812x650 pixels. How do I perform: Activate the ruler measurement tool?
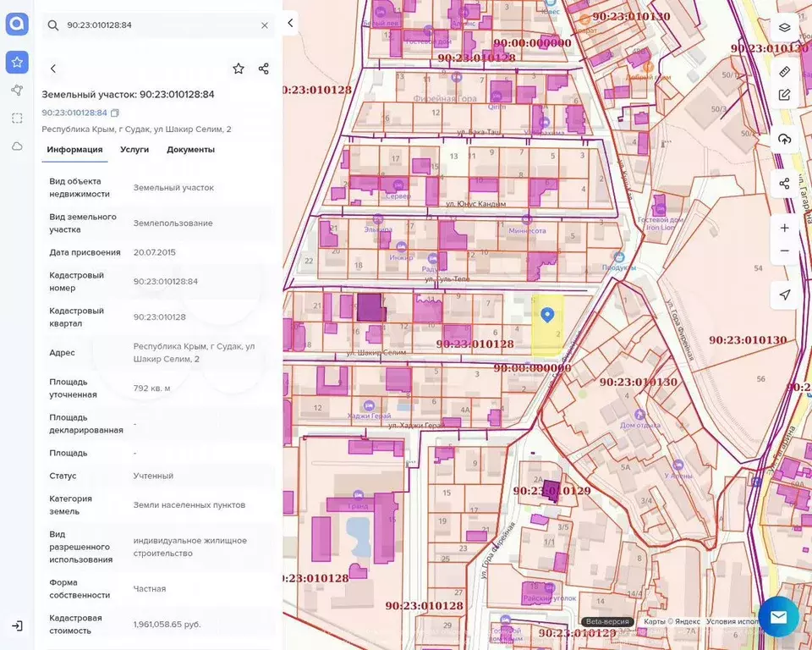point(785,72)
